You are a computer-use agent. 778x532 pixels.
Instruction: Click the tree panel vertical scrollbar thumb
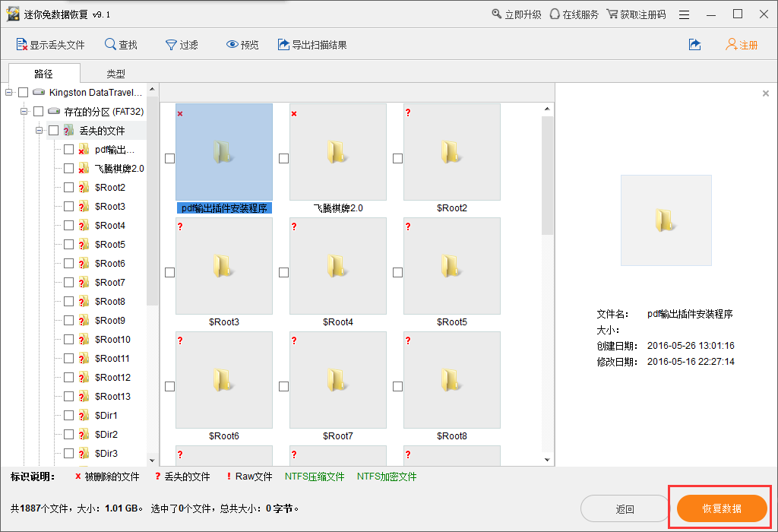(x=152, y=201)
